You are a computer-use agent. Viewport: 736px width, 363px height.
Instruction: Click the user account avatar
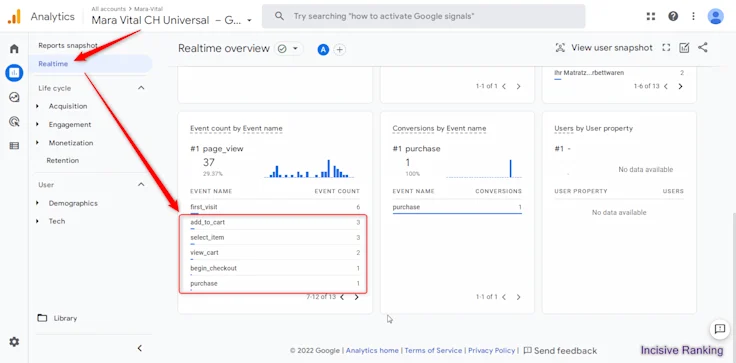[x=715, y=16]
